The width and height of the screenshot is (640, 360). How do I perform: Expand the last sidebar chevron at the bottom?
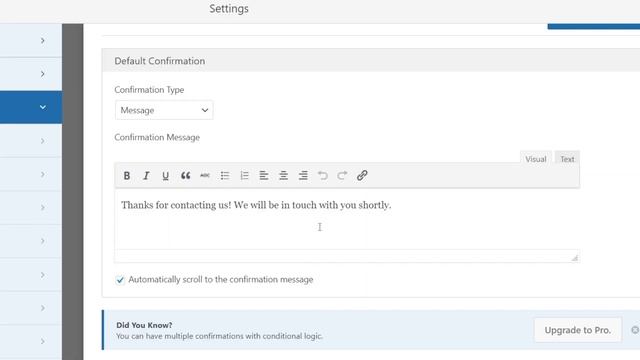tap(42, 341)
